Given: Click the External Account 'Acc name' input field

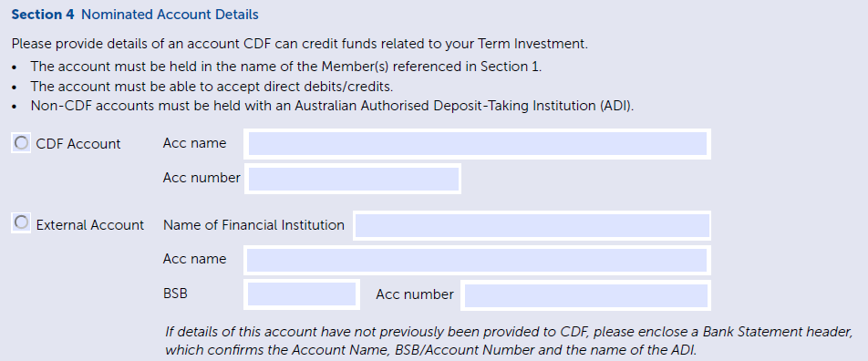Looking at the screenshot, I should click(x=477, y=260).
